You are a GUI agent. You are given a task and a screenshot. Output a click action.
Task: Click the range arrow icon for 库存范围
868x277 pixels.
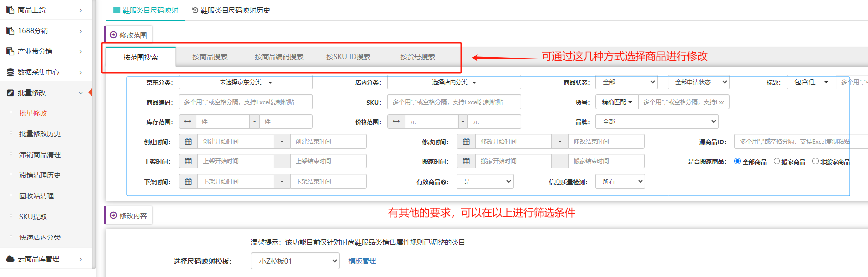tap(187, 122)
